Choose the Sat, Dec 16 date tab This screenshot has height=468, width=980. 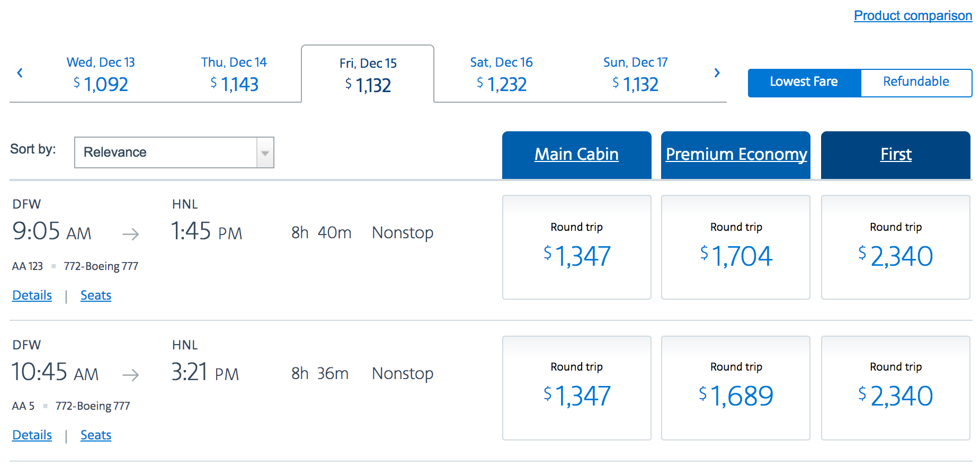(501, 74)
